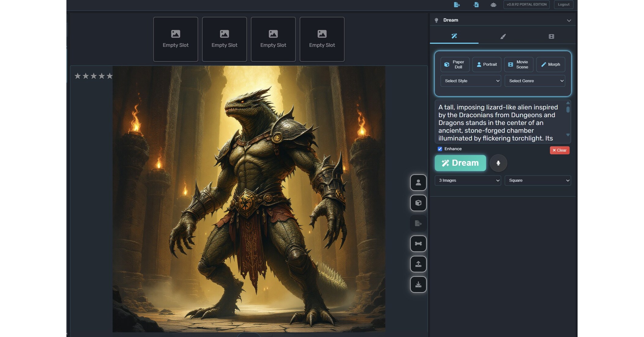644x337 pixels.
Task: Toggle Morph generation mode
Action: tap(550, 64)
